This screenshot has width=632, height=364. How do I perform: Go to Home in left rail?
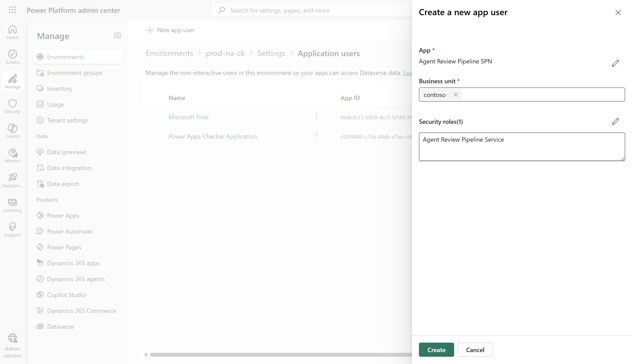[x=13, y=32]
